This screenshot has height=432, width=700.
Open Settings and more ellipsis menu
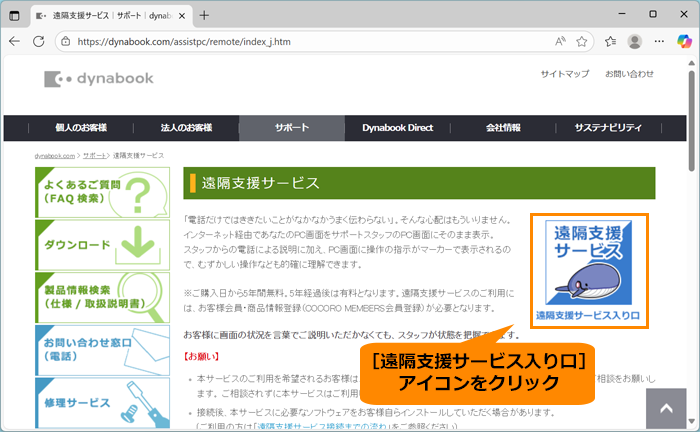659,42
